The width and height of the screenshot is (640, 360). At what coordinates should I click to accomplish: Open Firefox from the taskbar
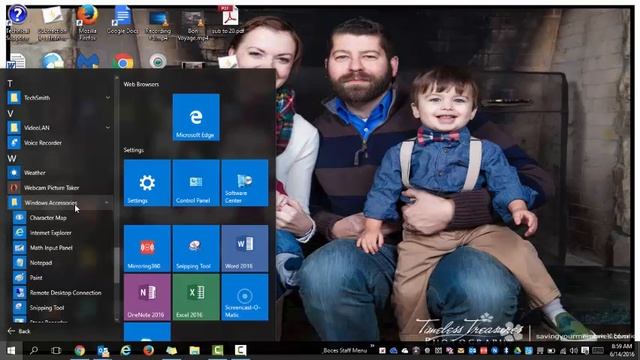coord(149,350)
